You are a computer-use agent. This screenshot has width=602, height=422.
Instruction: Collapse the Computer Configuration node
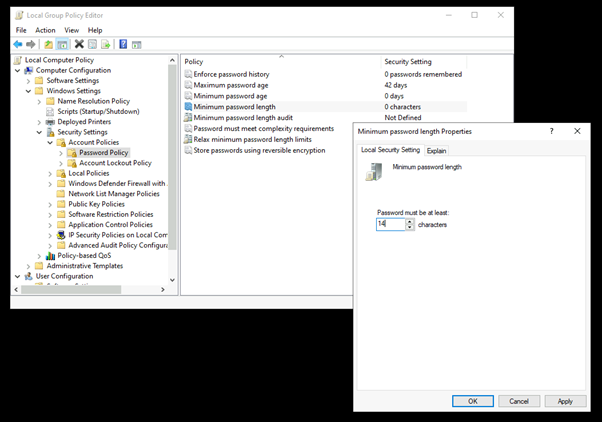click(18, 71)
